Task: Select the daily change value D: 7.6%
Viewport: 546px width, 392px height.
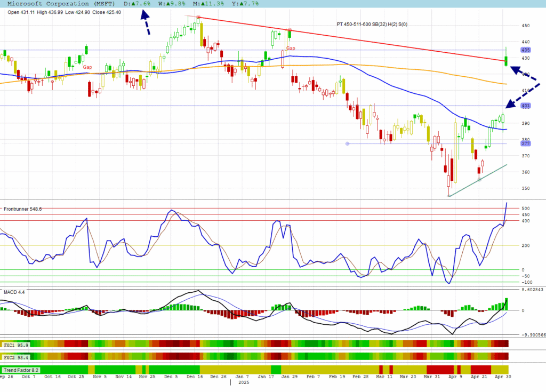Action: tap(137, 4)
